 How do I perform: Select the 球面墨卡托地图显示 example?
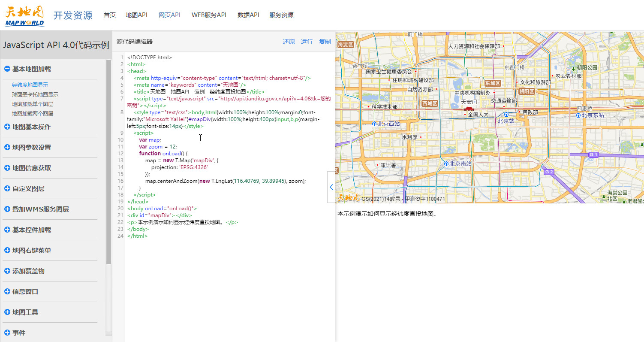[x=35, y=94]
